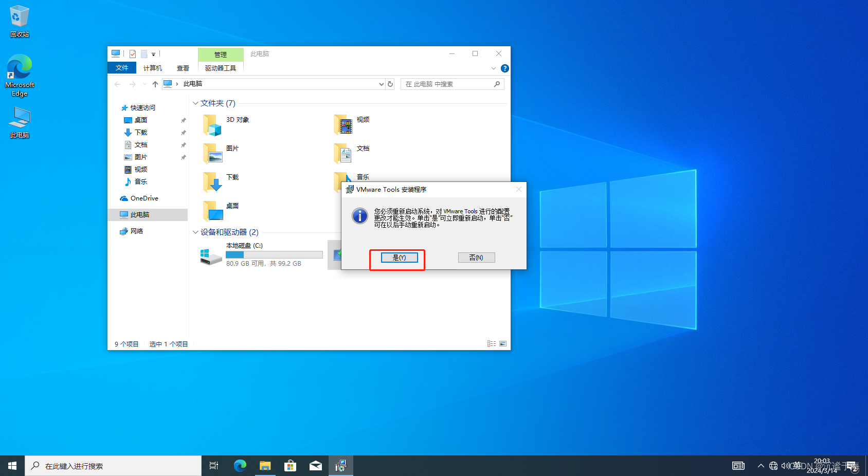Click 否(N) to restart later
Viewport: 868px width, 476px height.
click(476, 257)
